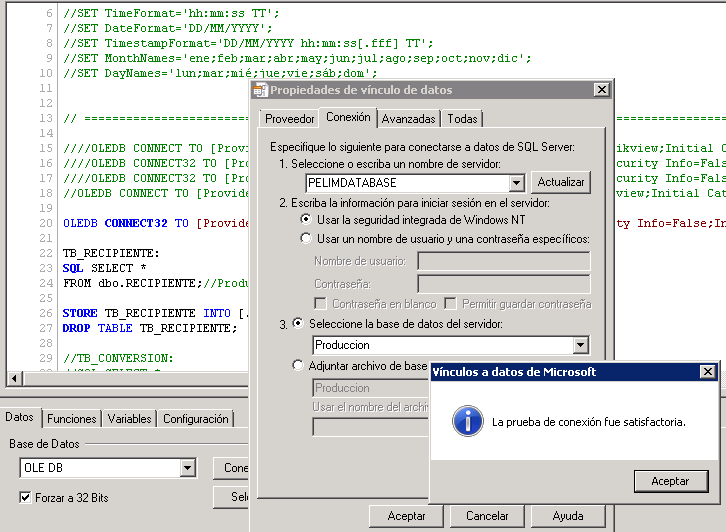Open the OLE DB database type dropdown
726x532 pixels.
[187, 468]
